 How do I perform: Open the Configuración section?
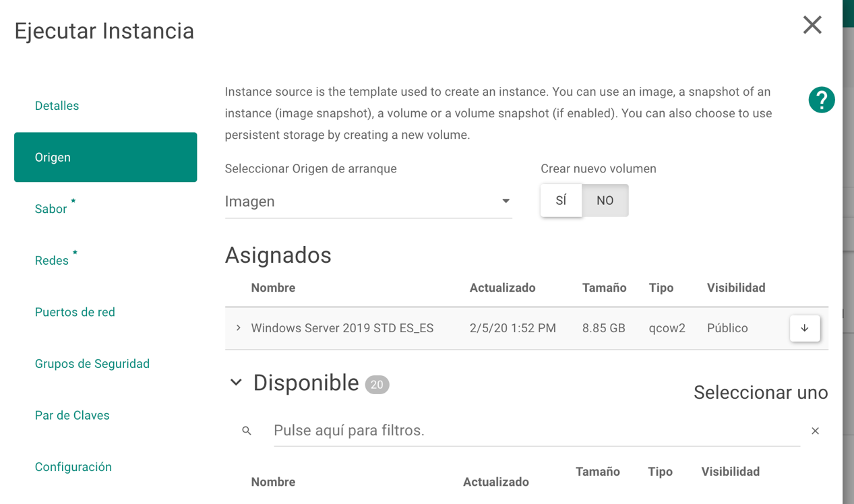[x=73, y=466]
